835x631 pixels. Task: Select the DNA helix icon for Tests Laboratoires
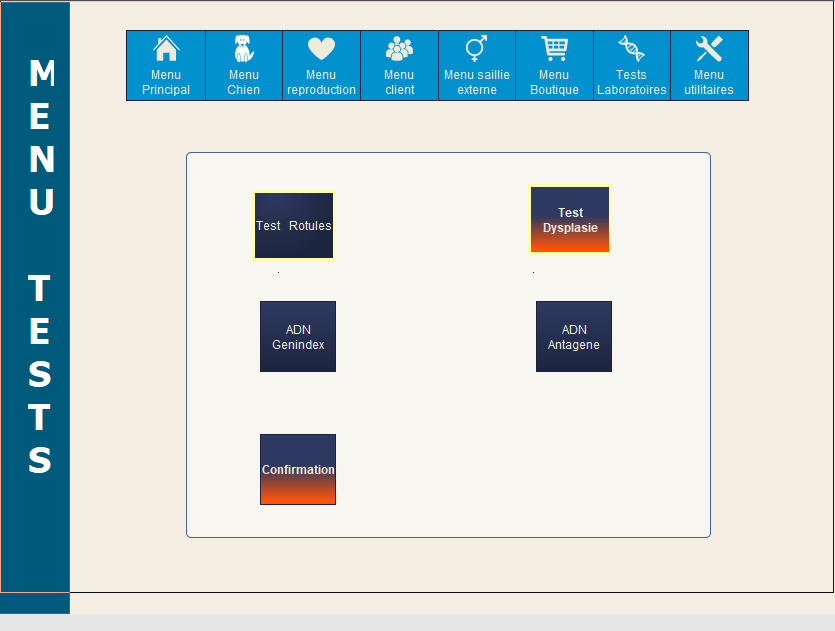[x=631, y=48]
